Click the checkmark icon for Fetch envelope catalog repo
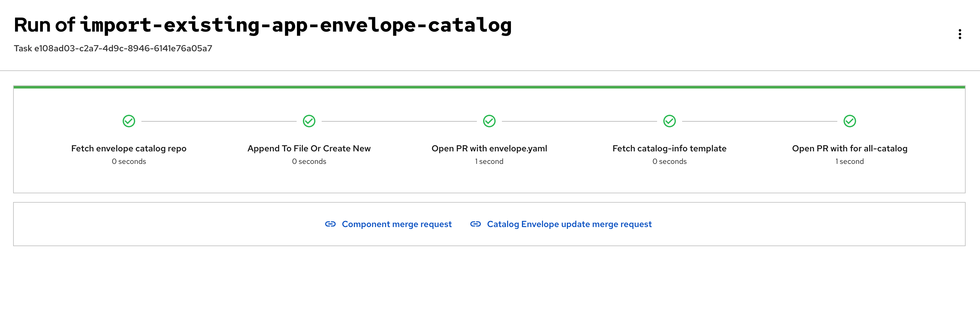 point(129,121)
